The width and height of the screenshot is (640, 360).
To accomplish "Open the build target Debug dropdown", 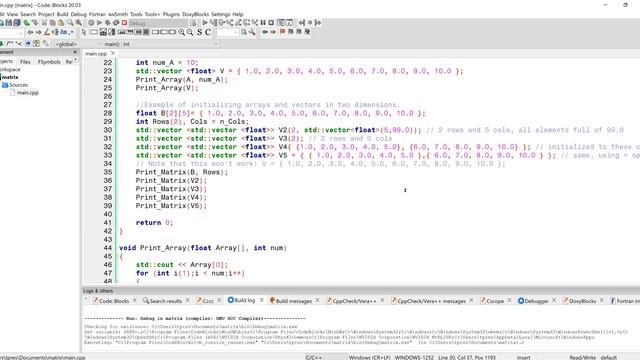I will (x=159, y=23).
